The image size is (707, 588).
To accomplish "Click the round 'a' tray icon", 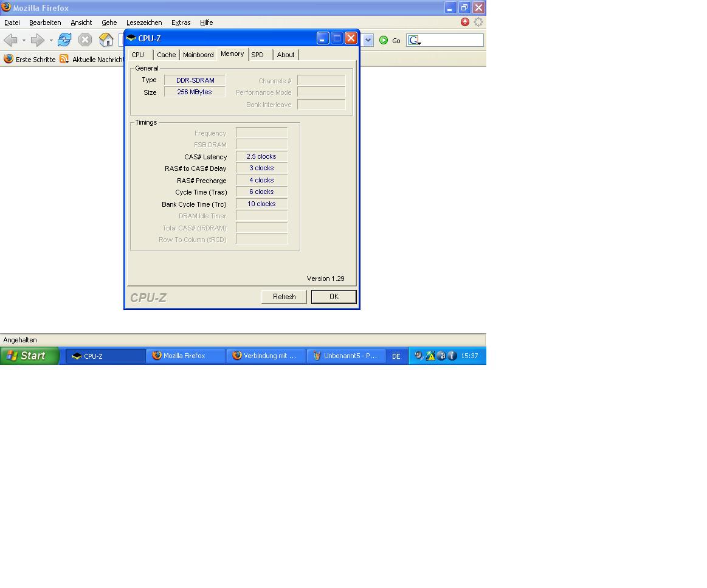I will click(442, 356).
